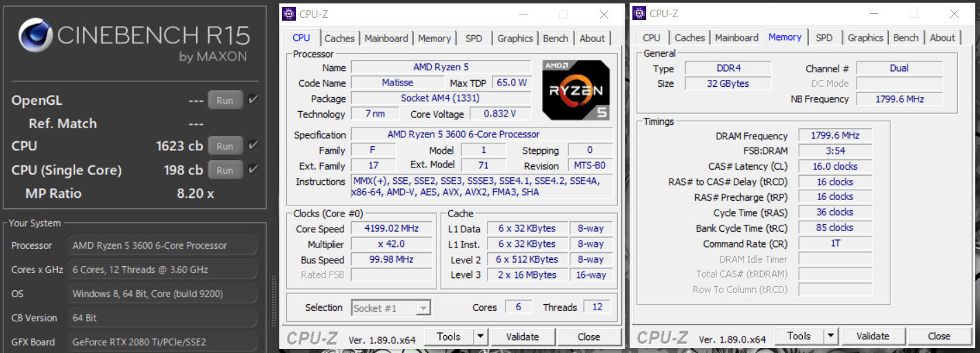Toggle the CPU (Single Core) test checkbox
Screen dimensions: 980x353
coord(253,170)
